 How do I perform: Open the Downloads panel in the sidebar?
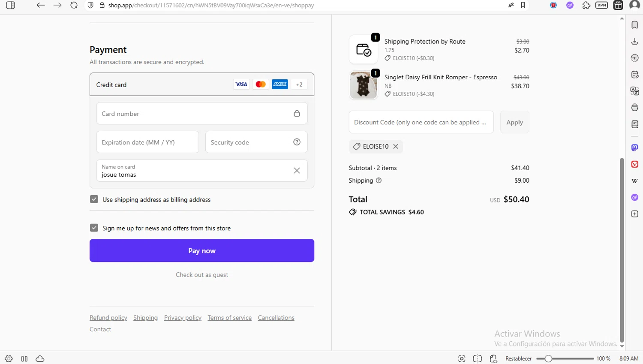[635, 42]
